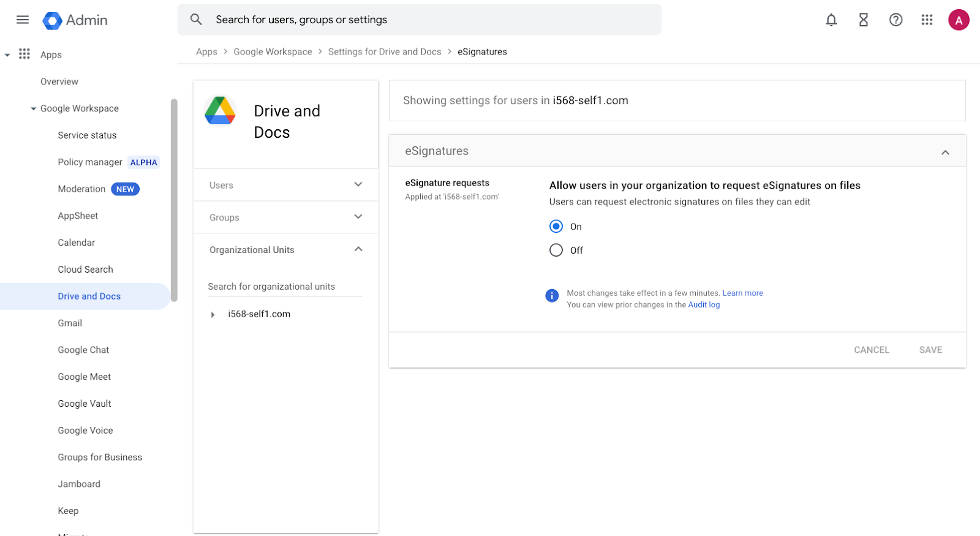Click the Drive and Docs logo

(221, 111)
